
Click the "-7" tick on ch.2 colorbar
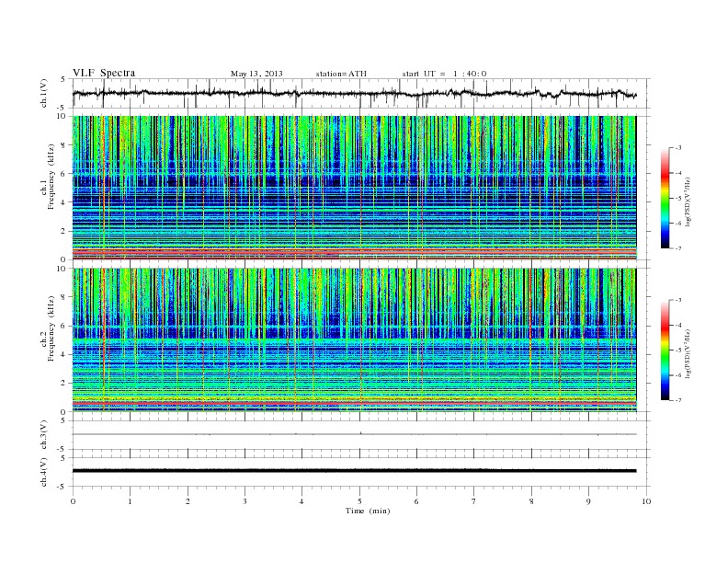678,400
